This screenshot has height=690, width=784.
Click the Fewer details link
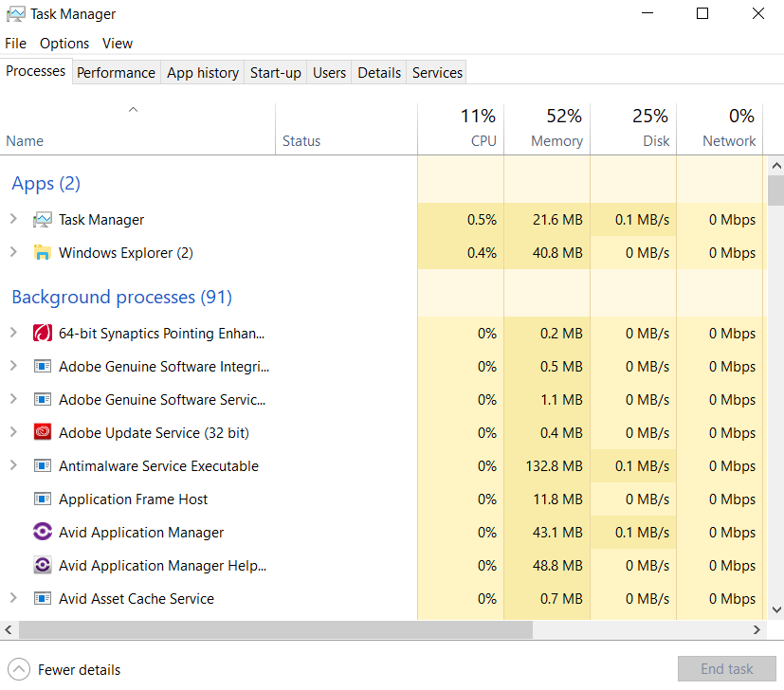[x=79, y=669]
